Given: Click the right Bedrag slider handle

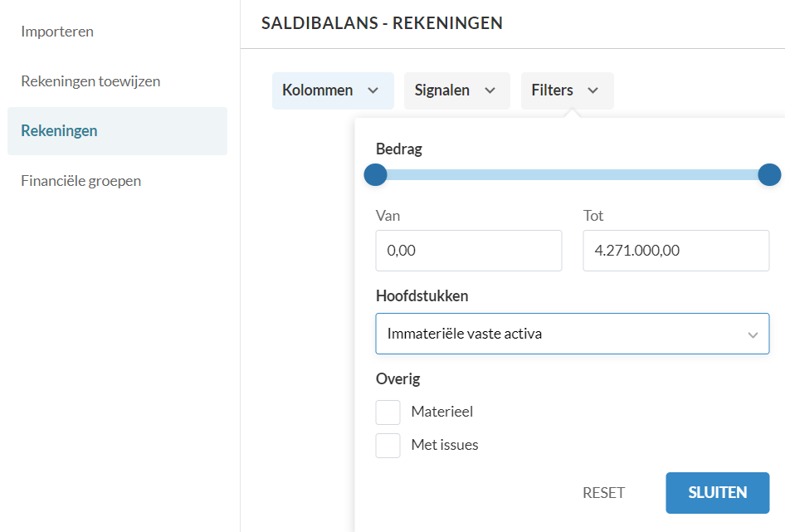Looking at the screenshot, I should (x=769, y=175).
